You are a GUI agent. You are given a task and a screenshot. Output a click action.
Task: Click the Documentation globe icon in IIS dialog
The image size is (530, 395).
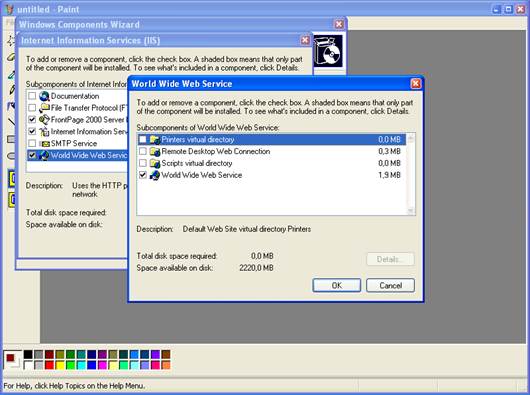pos(44,96)
